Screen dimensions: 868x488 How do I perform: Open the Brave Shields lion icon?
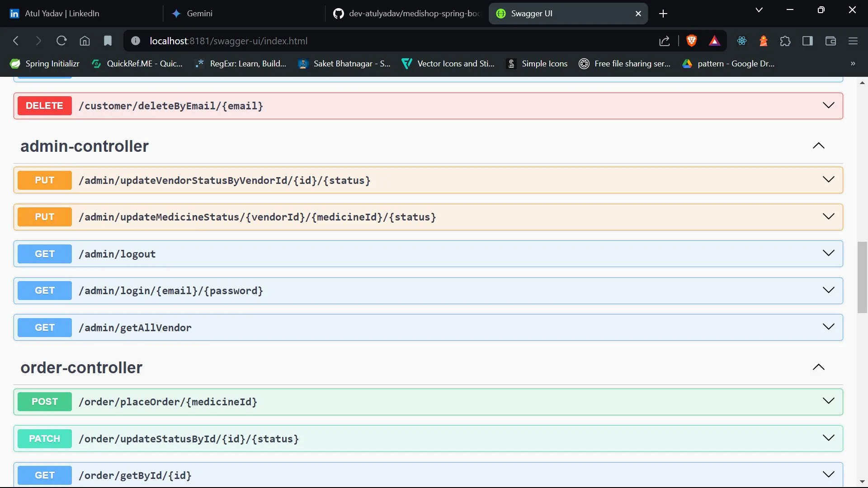(691, 41)
